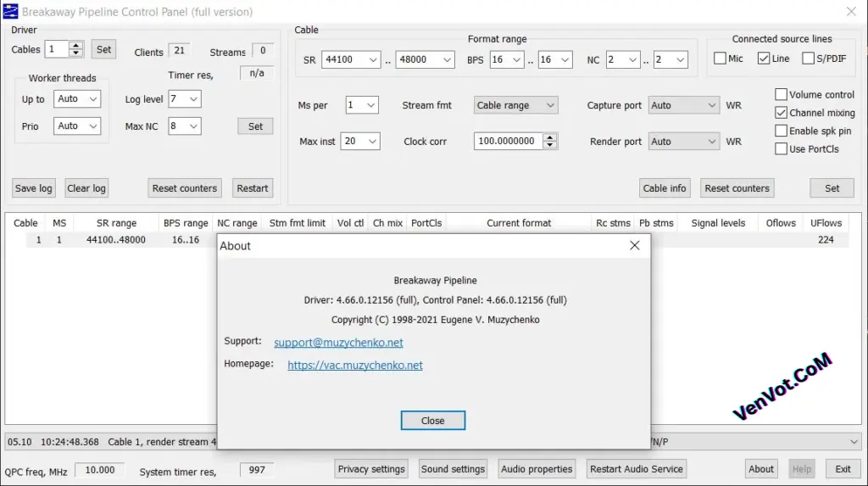
Task: Increase the Cables count with up arrow
Action: click(76, 46)
